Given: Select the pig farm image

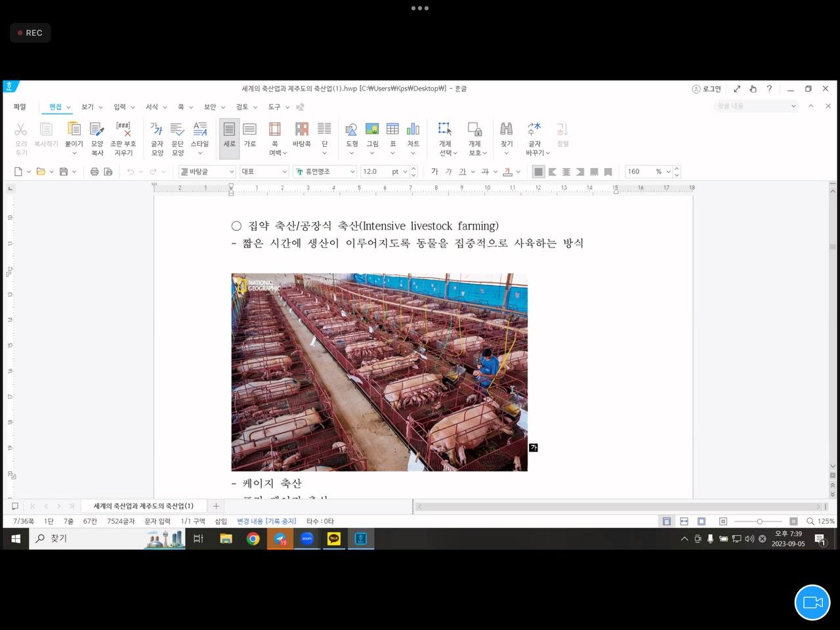Looking at the screenshot, I should click(x=379, y=372).
